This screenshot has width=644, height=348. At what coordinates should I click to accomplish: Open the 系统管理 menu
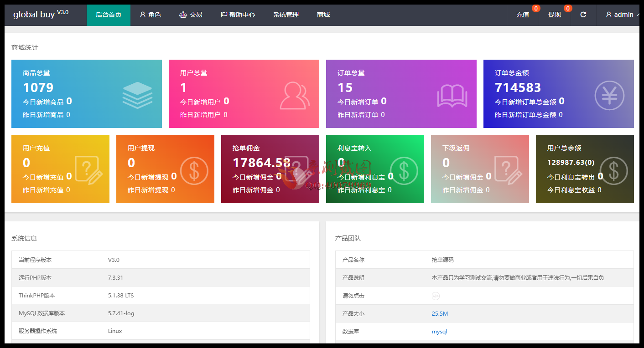[286, 15]
